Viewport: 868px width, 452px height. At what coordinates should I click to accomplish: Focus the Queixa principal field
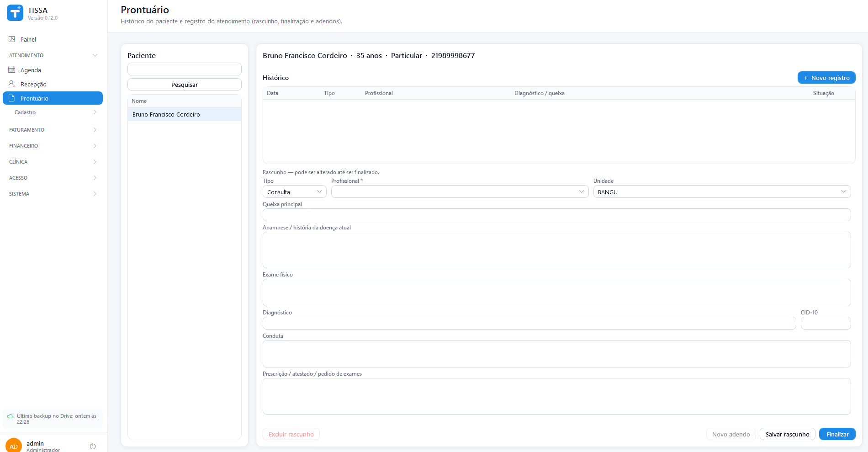point(556,215)
